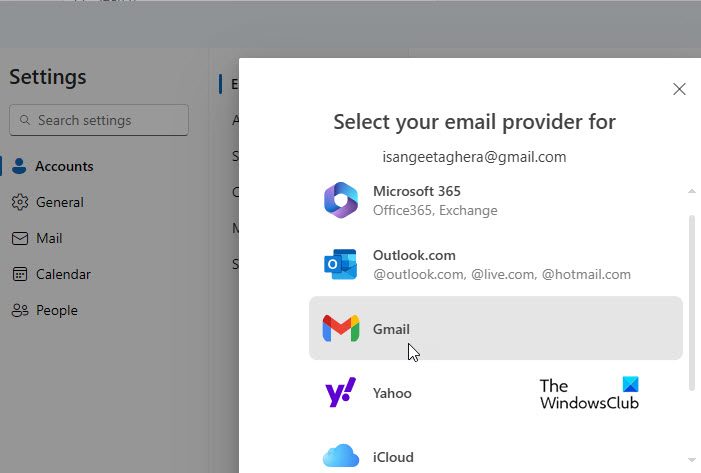Click the 'Select your email provider for' heading

[474, 122]
